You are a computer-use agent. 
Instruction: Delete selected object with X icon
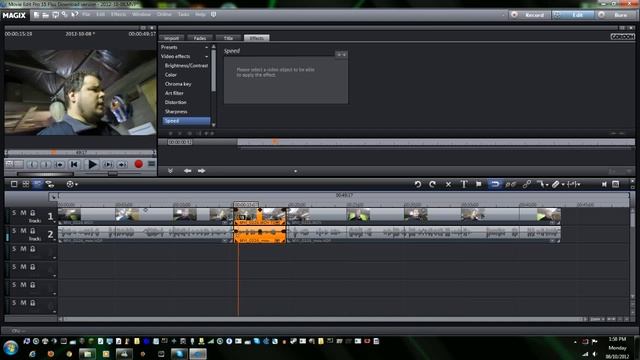(448, 184)
